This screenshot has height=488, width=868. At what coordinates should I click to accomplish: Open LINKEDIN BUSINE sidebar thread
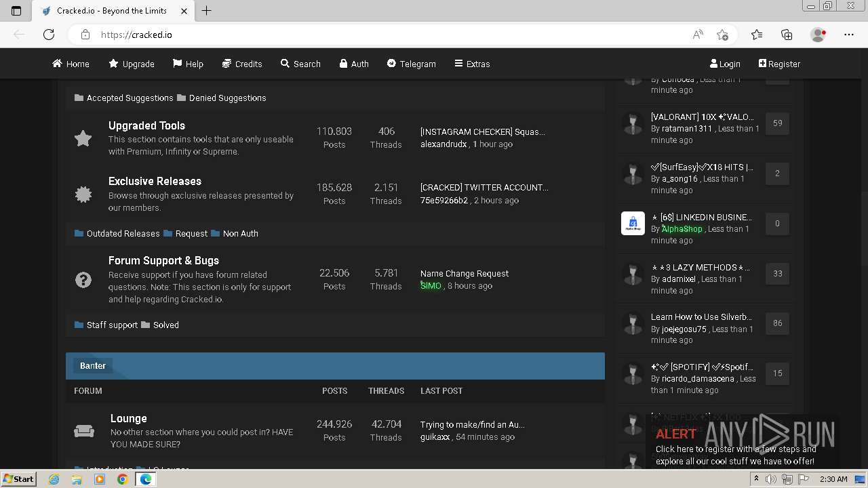702,218
